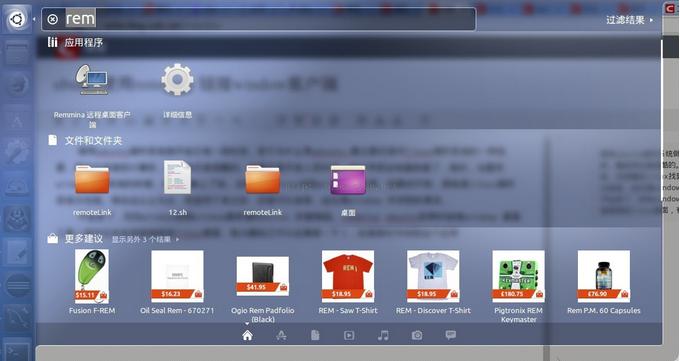
Task: Switch to the Files lens
Action: tap(315, 335)
